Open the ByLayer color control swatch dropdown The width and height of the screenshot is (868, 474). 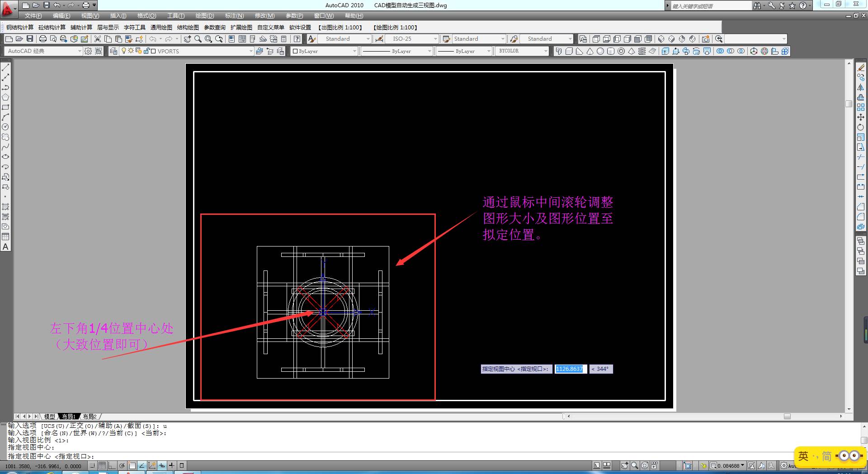[324, 51]
